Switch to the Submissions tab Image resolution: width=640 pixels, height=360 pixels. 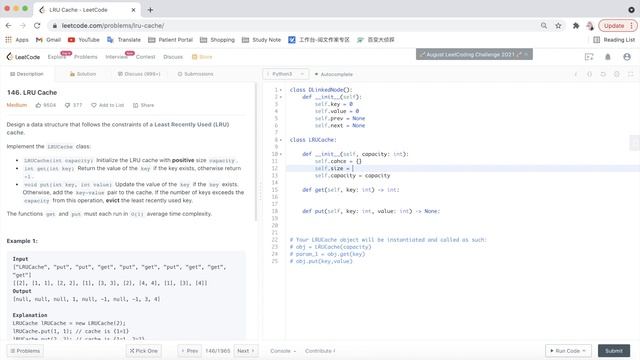[196, 74]
